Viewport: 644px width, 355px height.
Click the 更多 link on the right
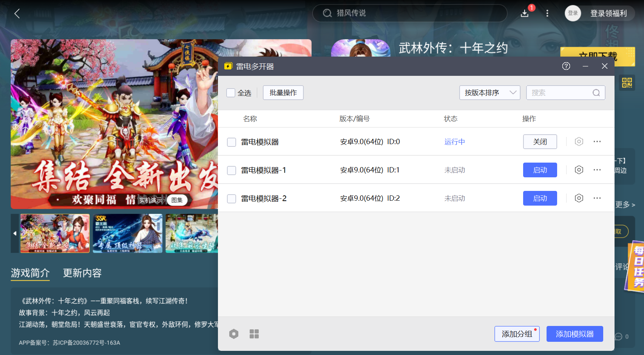pos(625,204)
